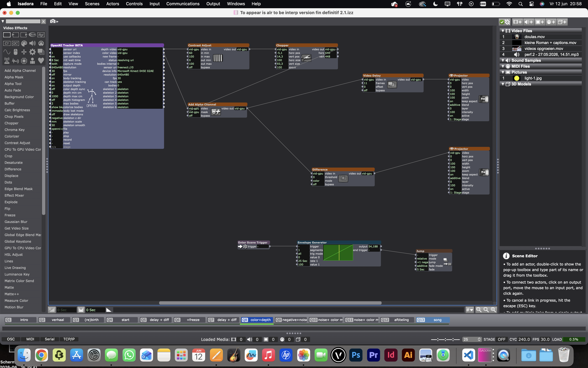The width and height of the screenshot is (588, 368).
Task: Click the add MIDI file button
Action: 551,22
